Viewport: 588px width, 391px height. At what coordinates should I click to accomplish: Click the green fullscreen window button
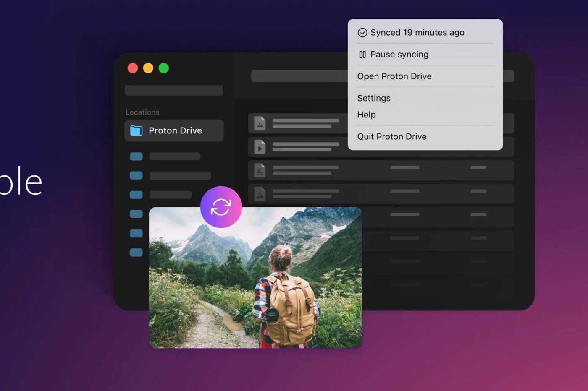click(x=164, y=68)
